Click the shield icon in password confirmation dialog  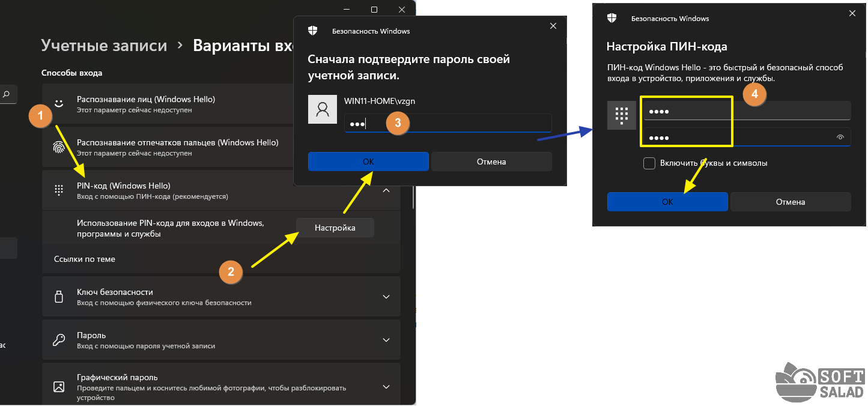click(x=312, y=31)
